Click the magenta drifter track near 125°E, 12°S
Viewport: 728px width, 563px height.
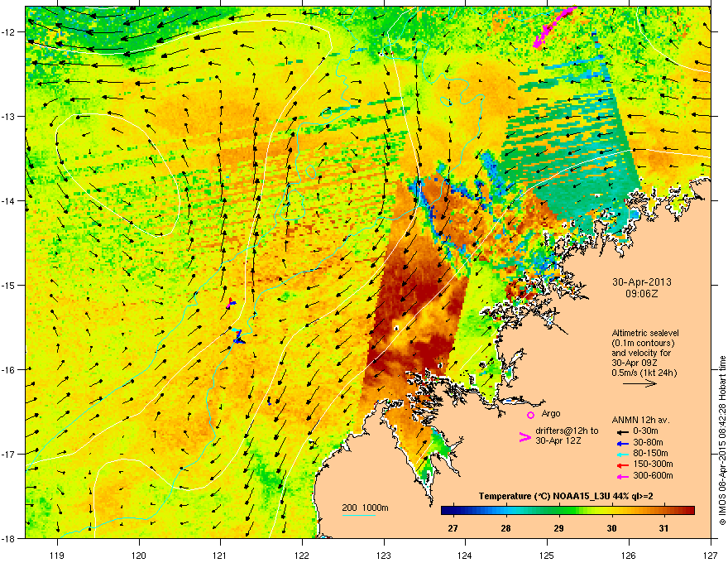(x=553, y=26)
